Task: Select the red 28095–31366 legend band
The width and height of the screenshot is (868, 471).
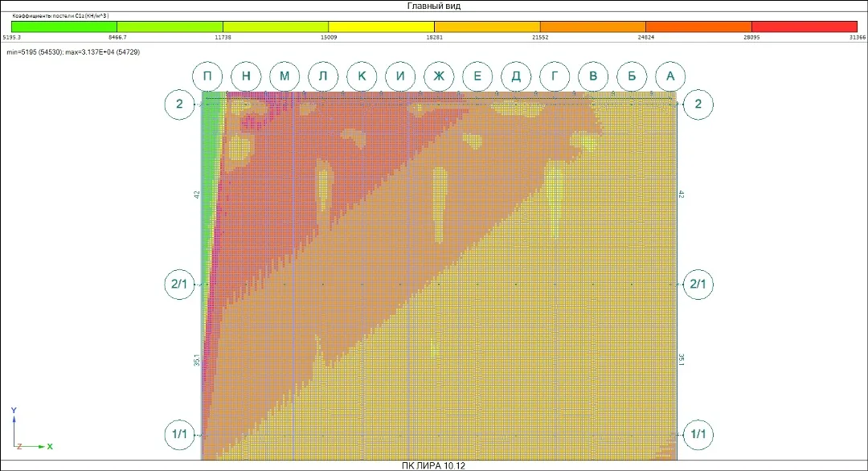Action: (805, 27)
